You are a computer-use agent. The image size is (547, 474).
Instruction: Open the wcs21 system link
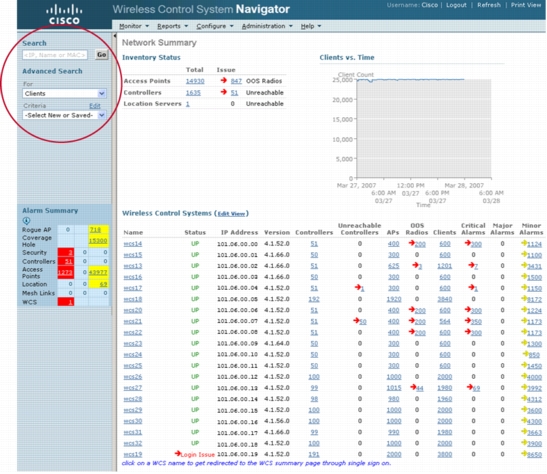tap(133, 321)
